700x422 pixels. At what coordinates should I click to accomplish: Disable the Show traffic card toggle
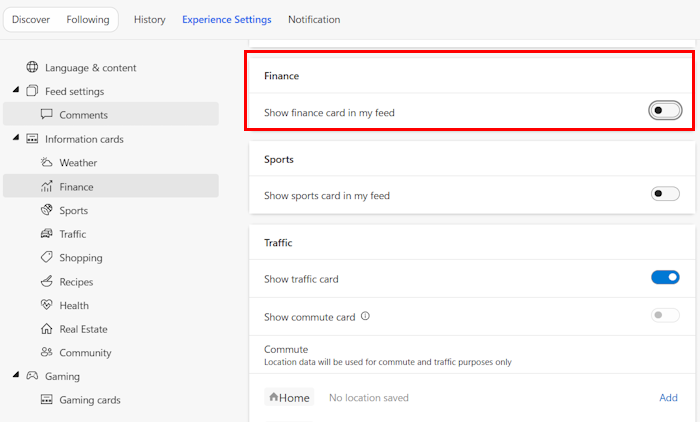pos(665,277)
